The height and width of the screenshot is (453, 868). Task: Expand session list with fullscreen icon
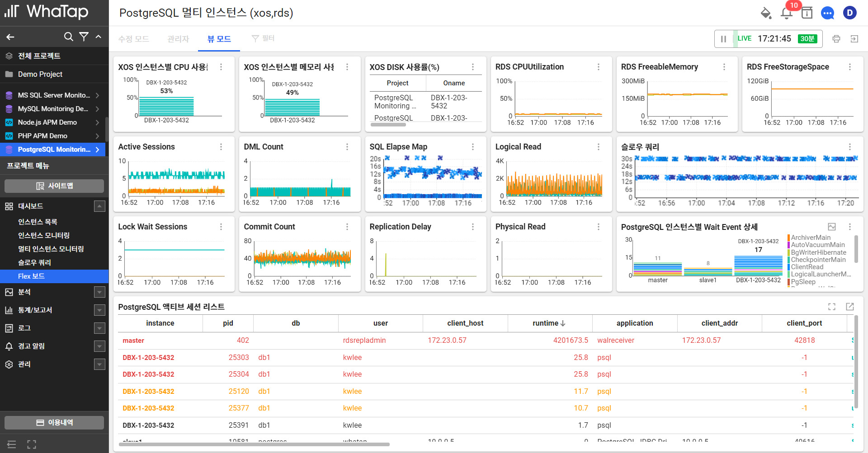click(x=832, y=307)
